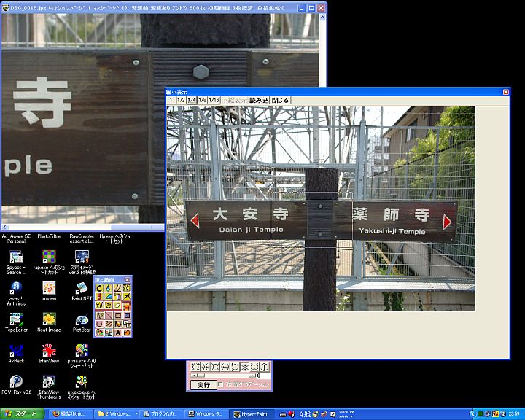Open the Neat Image desktop icon
This screenshot has width=525, height=420.
tap(49, 320)
